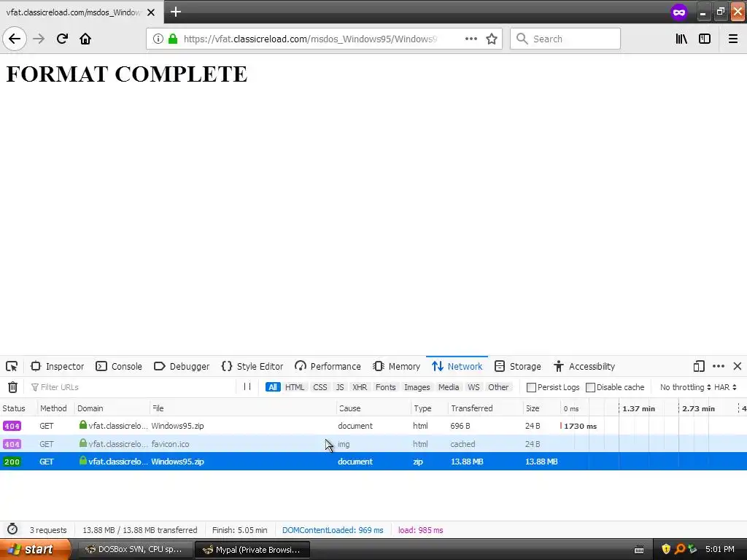The height and width of the screenshot is (560, 747).
Task: Select the Network tab
Action: click(457, 366)
